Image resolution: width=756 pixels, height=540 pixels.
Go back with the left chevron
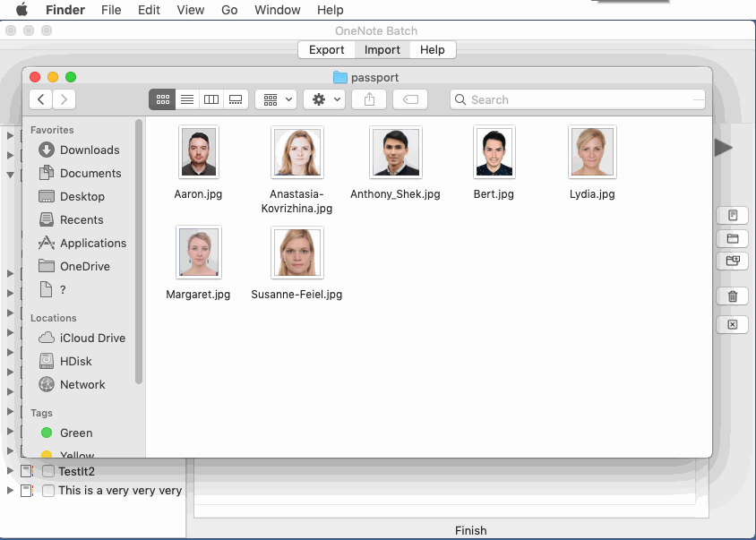point(41,99)
